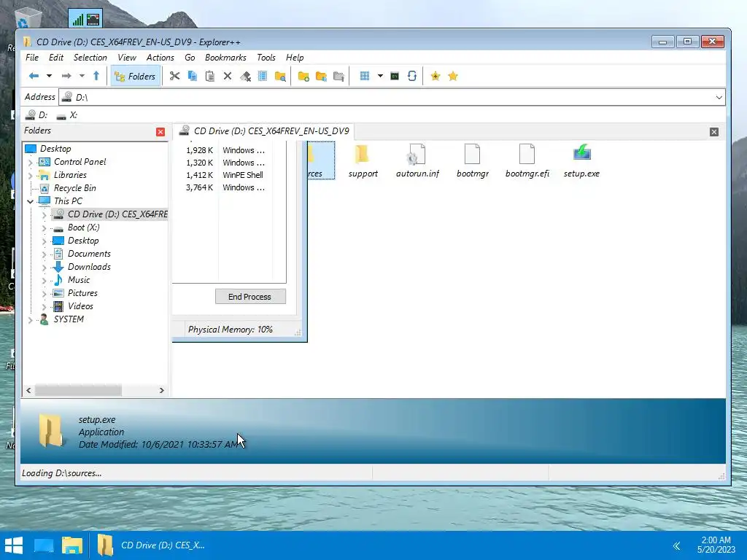Screen dimensions: 747x560
Task: Open the D: drive shortcut in drives bar
Action: click(x=36, y=114)
